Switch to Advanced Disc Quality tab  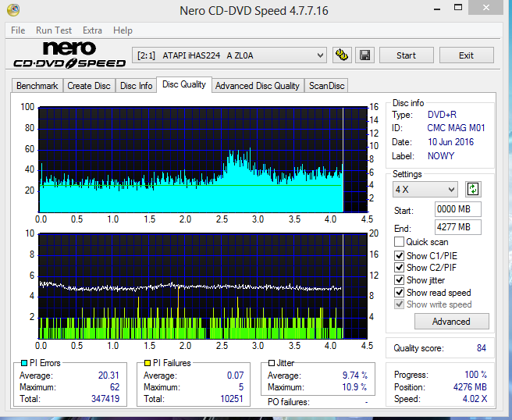pos(258,86)
